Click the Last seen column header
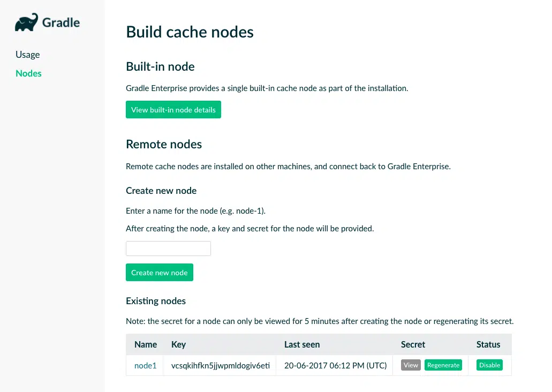Viewport: 552px width, 392px height. 302,344
